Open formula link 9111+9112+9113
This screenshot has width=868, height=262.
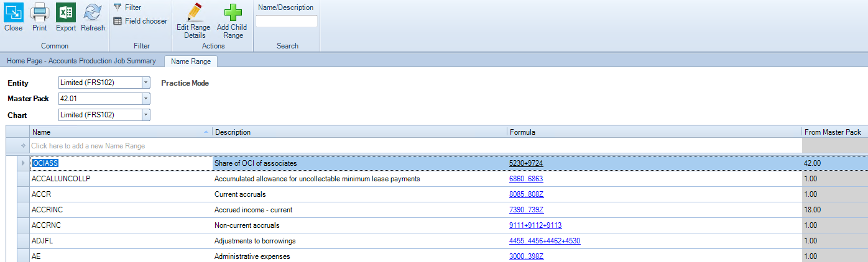[535, 225]
